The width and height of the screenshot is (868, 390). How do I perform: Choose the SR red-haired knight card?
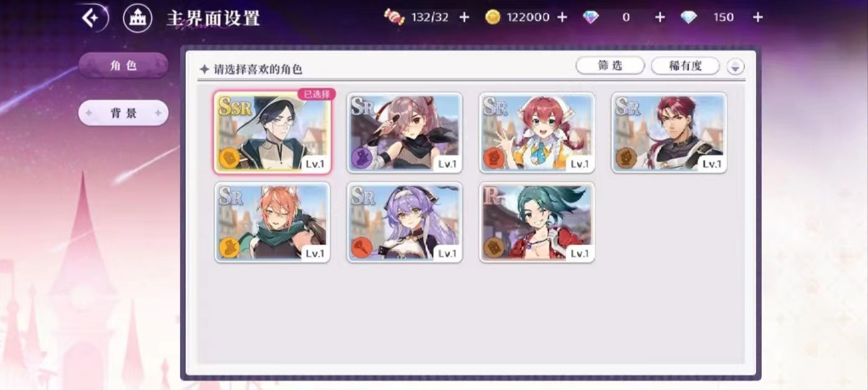669,132
